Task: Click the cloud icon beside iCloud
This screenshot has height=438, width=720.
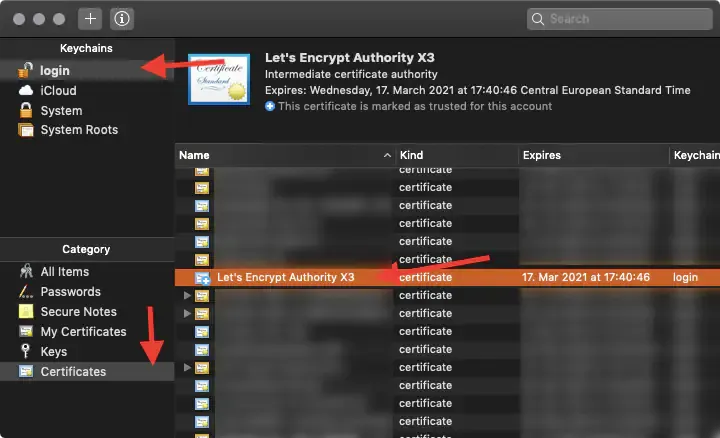Action: click(x=26, y=90)
